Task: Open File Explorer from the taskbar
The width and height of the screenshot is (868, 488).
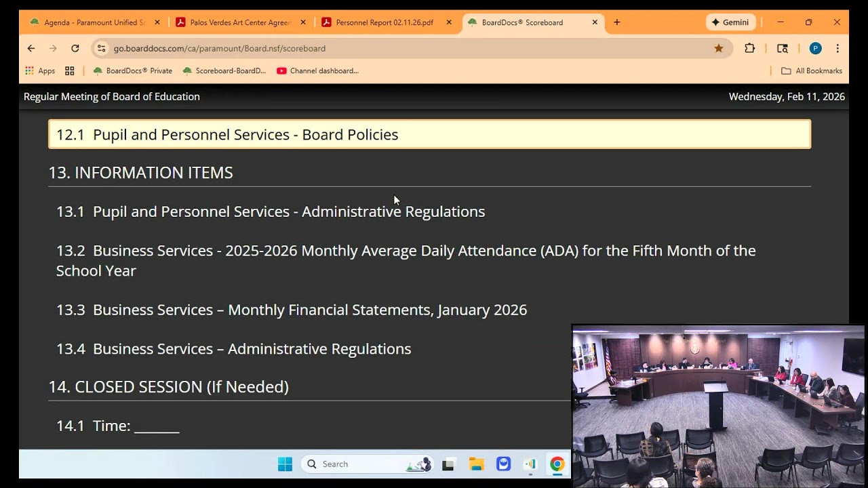Action: coord(477,464)
